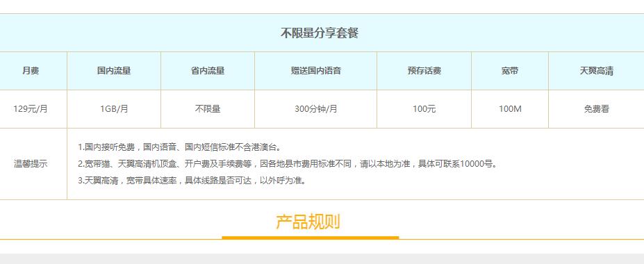Click the 免费看 cell
644x264 pixels.
(x=596, y=109)
